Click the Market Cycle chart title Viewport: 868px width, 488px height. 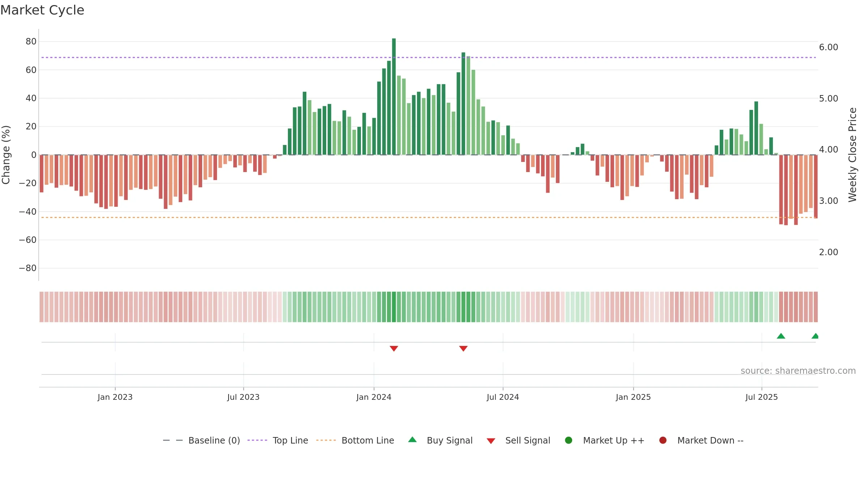pos(42,10)
